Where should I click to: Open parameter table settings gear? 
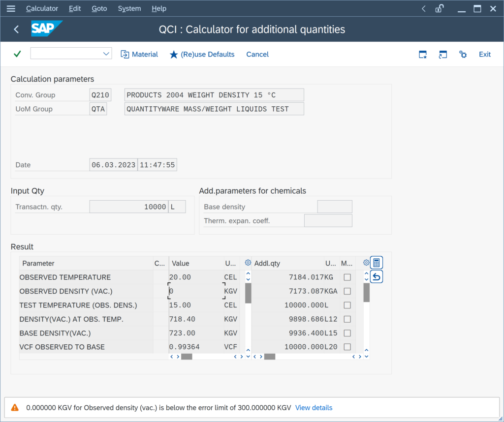click(x=248, y=263)
